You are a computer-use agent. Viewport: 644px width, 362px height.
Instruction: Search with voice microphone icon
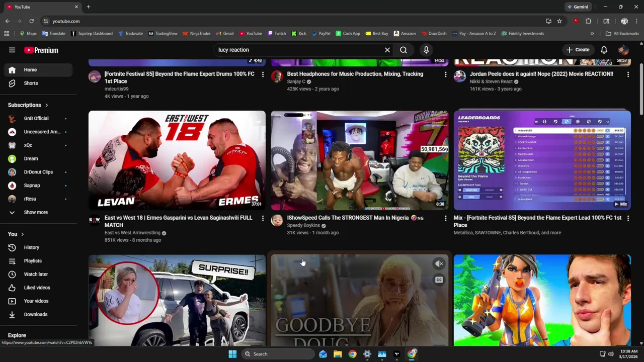[426, 50]
